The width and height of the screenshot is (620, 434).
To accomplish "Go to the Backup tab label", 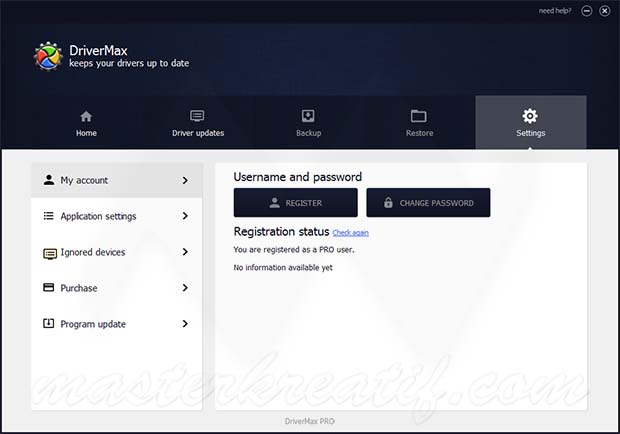I will point(308,133).
